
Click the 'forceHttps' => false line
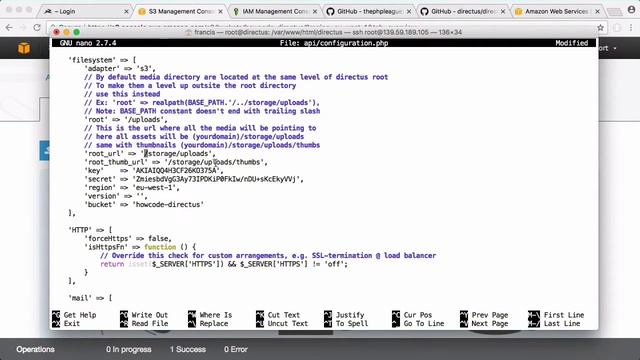pos(128,239)
